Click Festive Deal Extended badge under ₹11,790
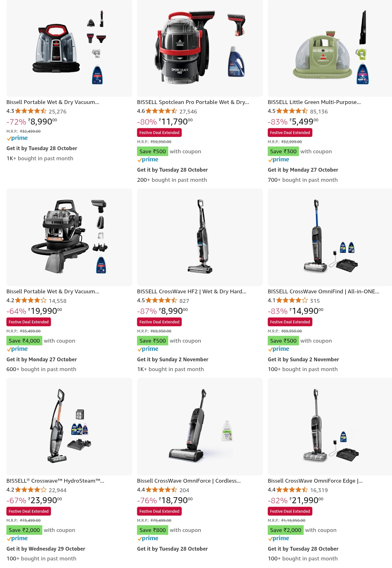The width and height of the screenshot is (392, 568). click(159, 132)
